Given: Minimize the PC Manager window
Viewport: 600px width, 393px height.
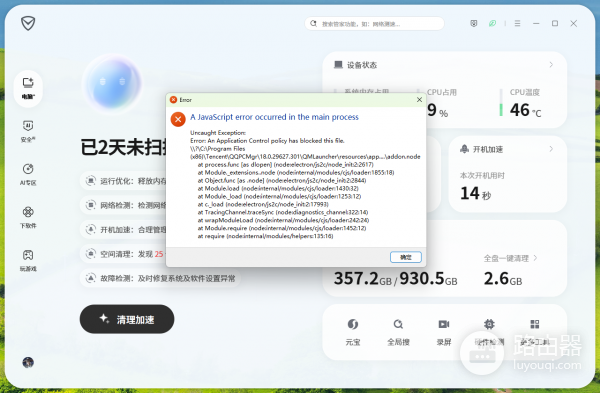Looking at the screenshot, I should 536,23.
